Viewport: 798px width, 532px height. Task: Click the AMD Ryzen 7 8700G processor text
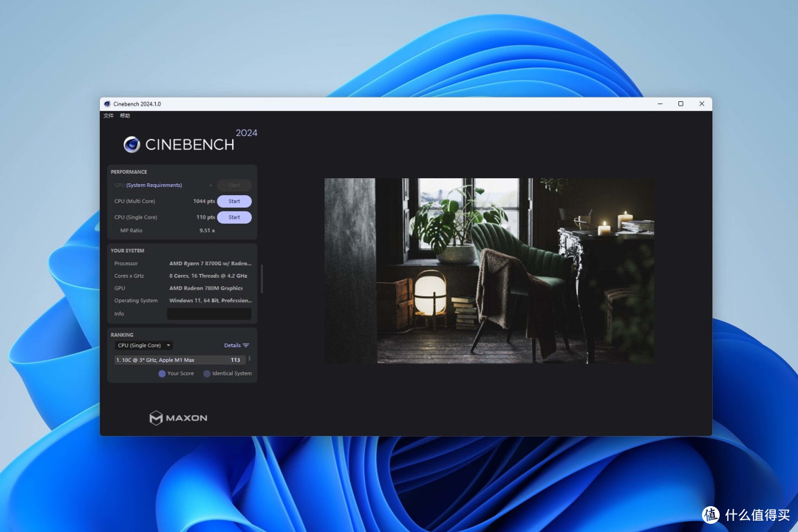[x=210, y=264]
